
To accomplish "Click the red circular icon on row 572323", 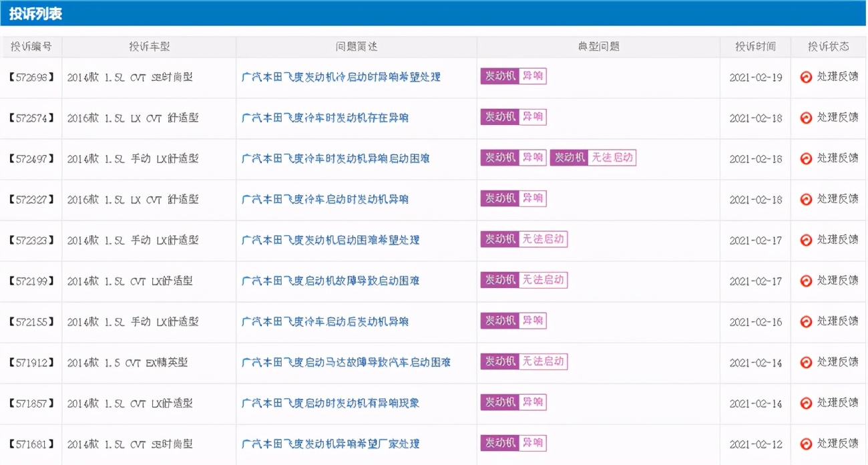I will pos(805,240).
